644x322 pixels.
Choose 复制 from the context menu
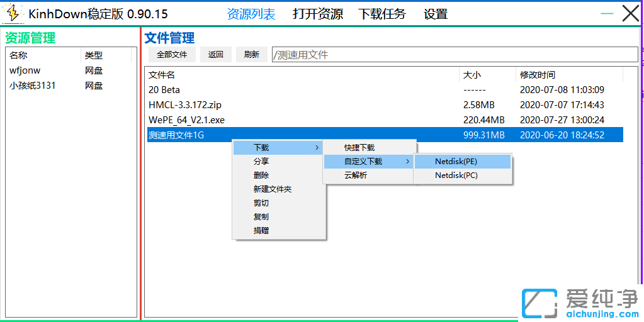[x=278, y=216]
